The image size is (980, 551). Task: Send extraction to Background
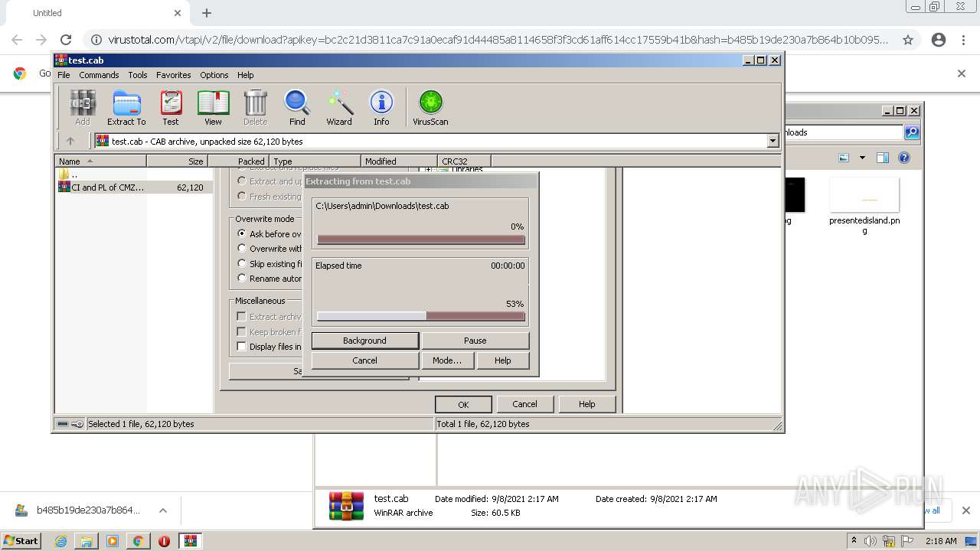[x=364, y=341]
